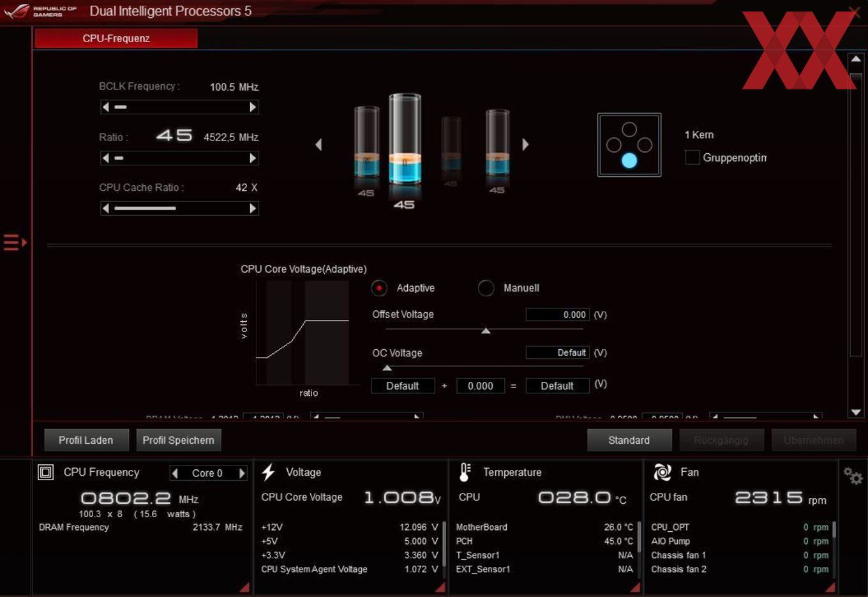The width and height of the screenshot is (868, 597).
Task: Click the Offset Voltage slider handle
Action: [x=486, y=331]
